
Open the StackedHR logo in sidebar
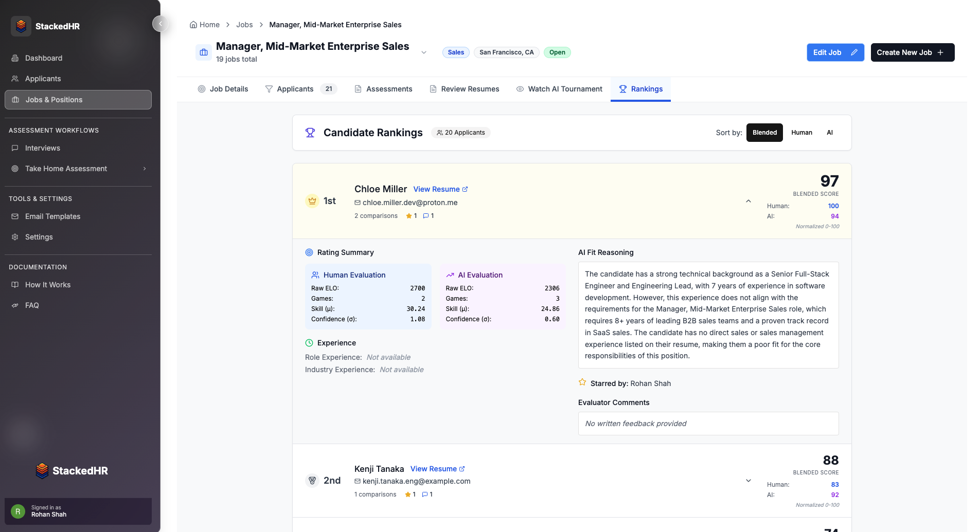21,26
